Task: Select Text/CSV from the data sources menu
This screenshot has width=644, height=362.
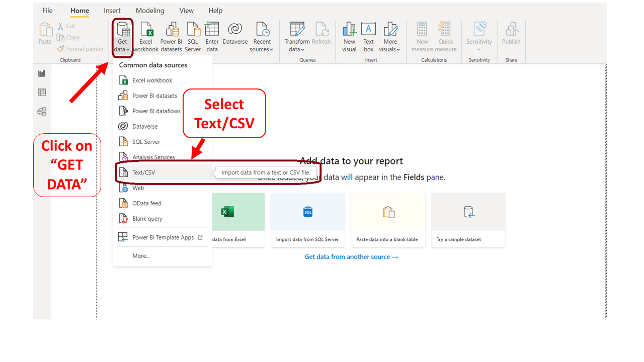Action: [144, 172]
